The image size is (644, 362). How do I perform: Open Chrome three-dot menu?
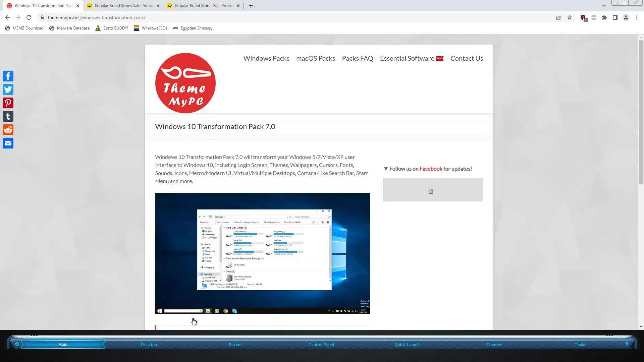[x=637, y=17]
